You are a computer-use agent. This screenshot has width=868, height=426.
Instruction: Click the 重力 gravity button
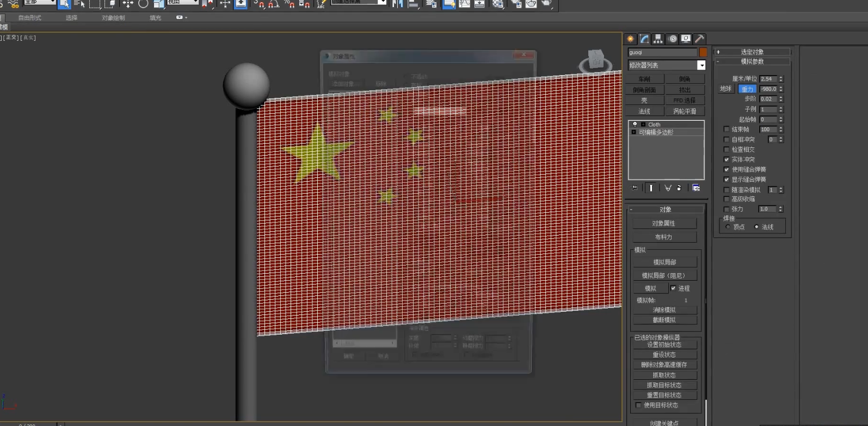pyautogui.click(x=747, y=89)
